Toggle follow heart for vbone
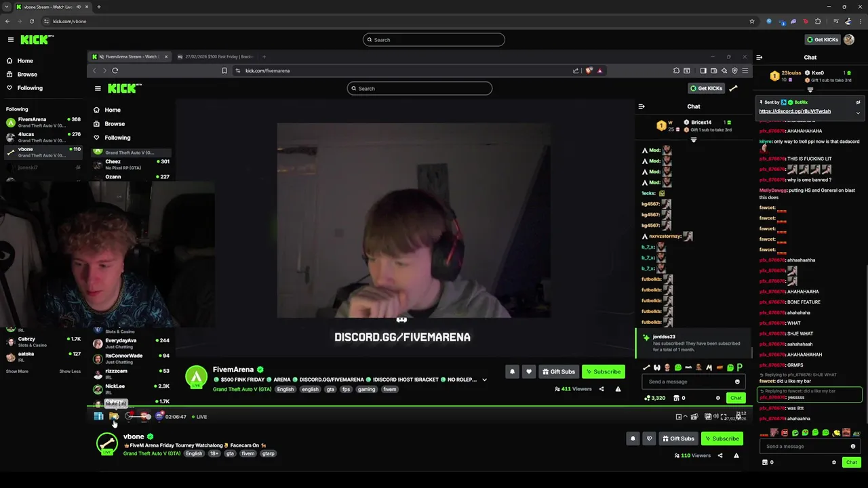The width and height of the screenshot is (868, 488). (x=649, y=439)
